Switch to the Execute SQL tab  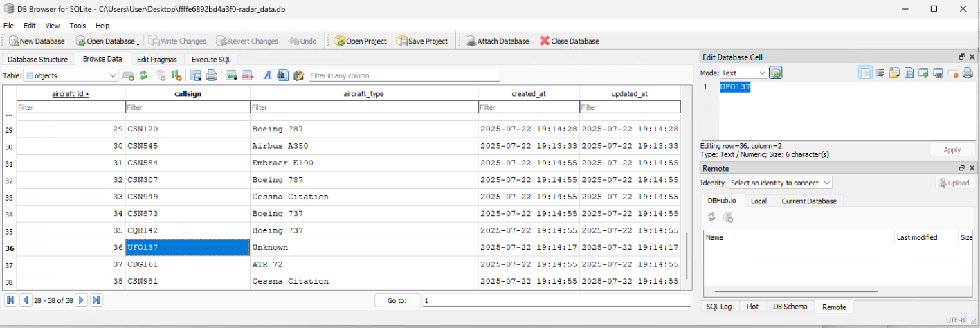pyautogui.click(x=211, y=60)
